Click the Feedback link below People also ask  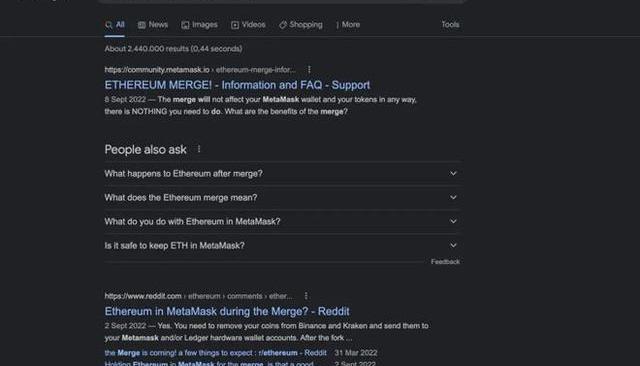coord(445,262)
